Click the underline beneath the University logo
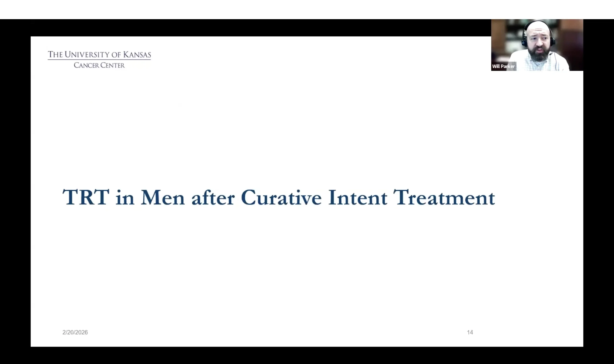 coord(99,60)
